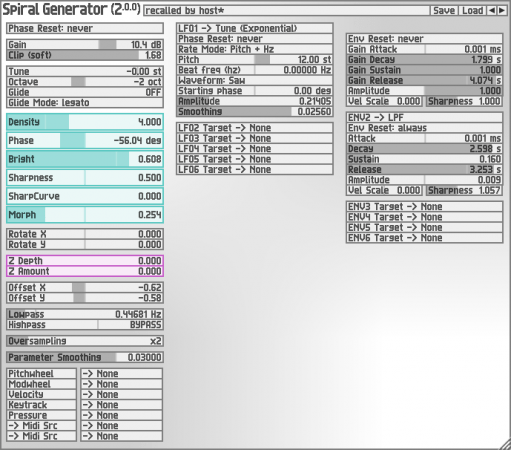Screen dimensions: 511x450
Task: Toggle the Glide OFF control
Action: 85,92
